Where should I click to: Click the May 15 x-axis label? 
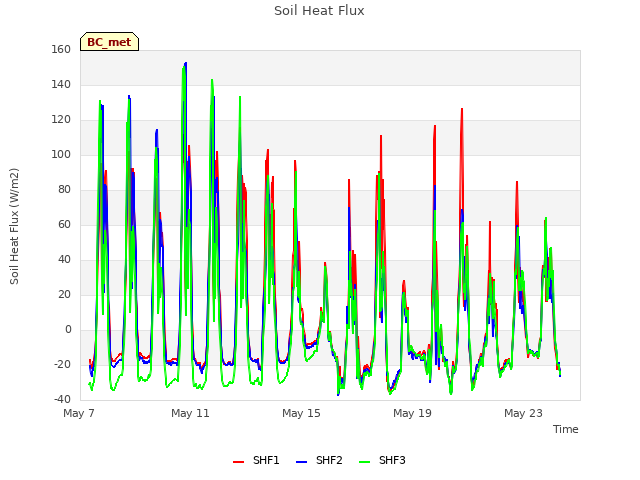(x=301, y=413)
